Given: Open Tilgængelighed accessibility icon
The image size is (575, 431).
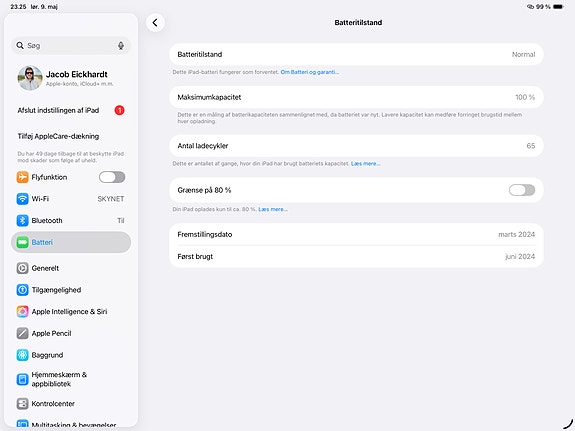Looking at the screenshot, I should coord(22,290).
